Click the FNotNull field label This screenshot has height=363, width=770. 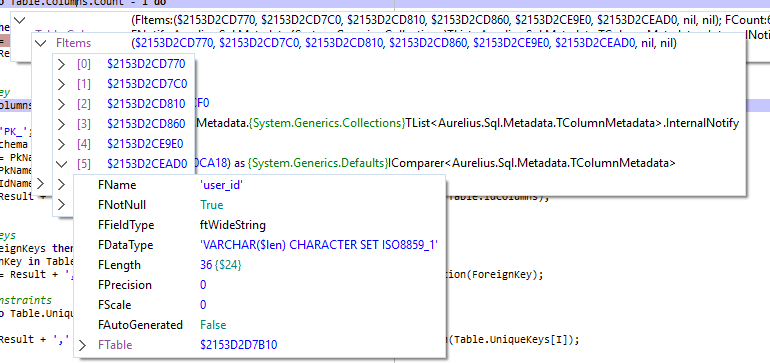[122, 205]
